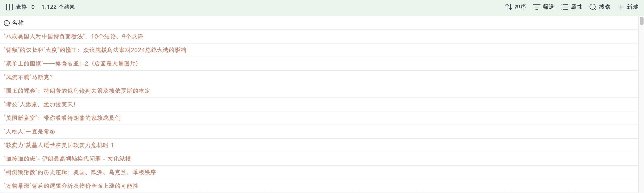Open the "树倒猢狲散"的历史逻辑 note

coord(80,172)
